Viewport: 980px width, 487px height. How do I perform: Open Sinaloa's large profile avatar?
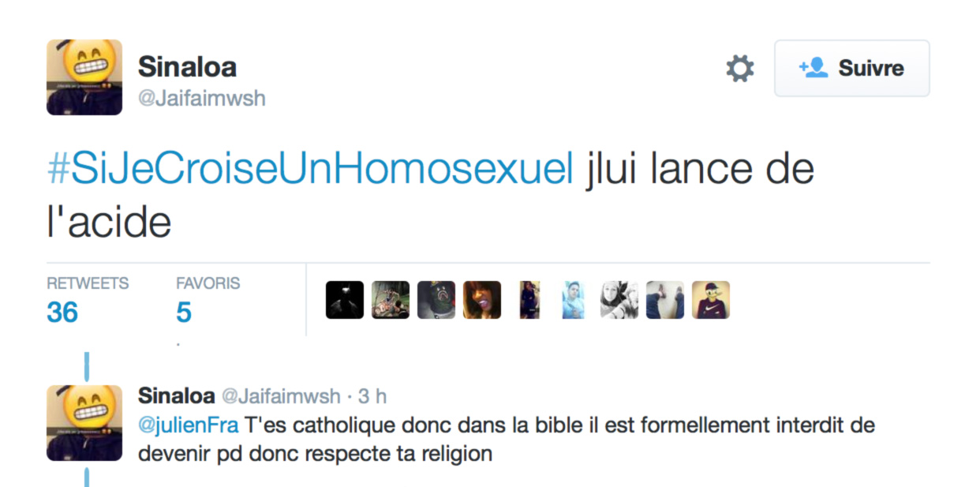[84, 77]
